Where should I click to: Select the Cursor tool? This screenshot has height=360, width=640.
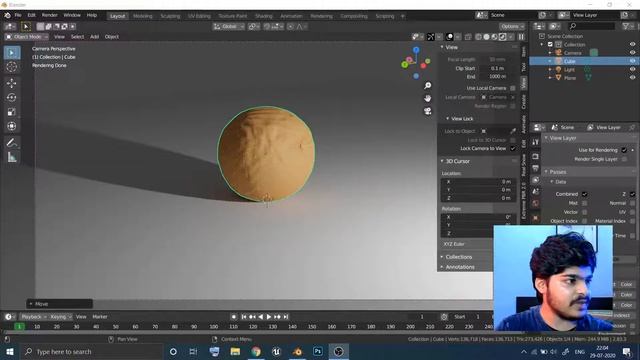[x=12, y=67]
